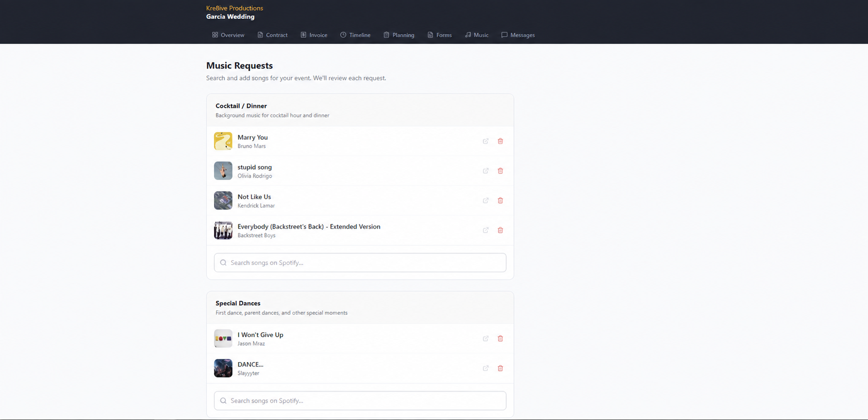Open Marry You in external link
The height and width of the screenshot is (420, 868).
coord(485,141)
